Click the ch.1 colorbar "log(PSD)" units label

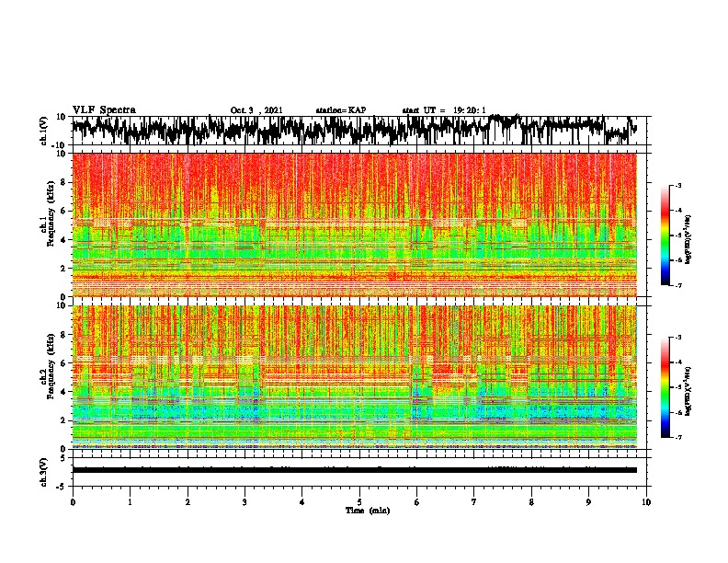coord(688,239)
